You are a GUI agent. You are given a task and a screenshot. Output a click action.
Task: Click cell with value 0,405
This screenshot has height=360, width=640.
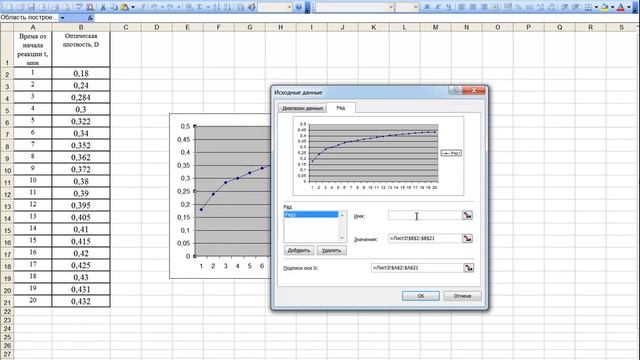pos(81,217)
